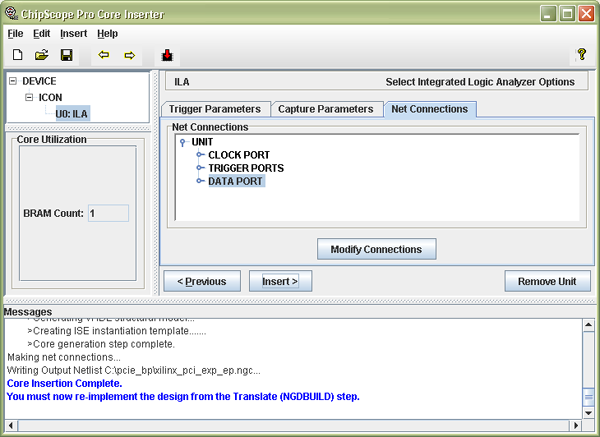Click the New project toolbar icon

click(x=17, y=54)
